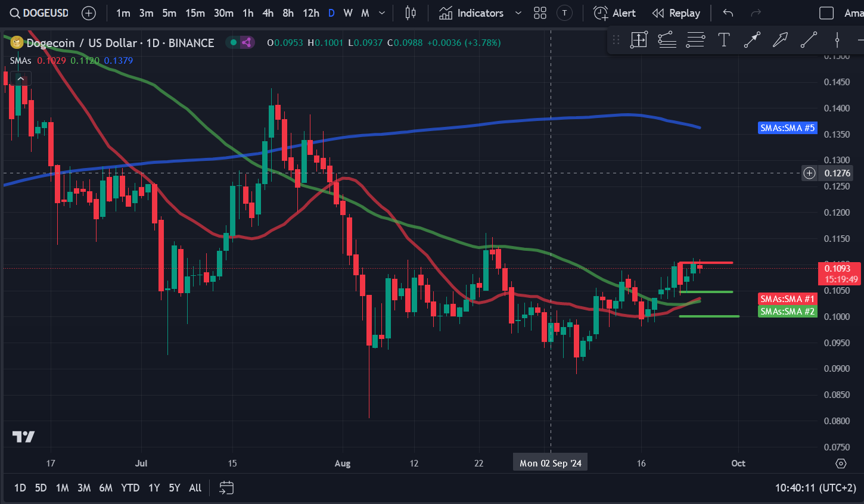This screenshot has width=864, height=504.
Task: Open the candlestick chart type menu
Action: click(411, 13)
